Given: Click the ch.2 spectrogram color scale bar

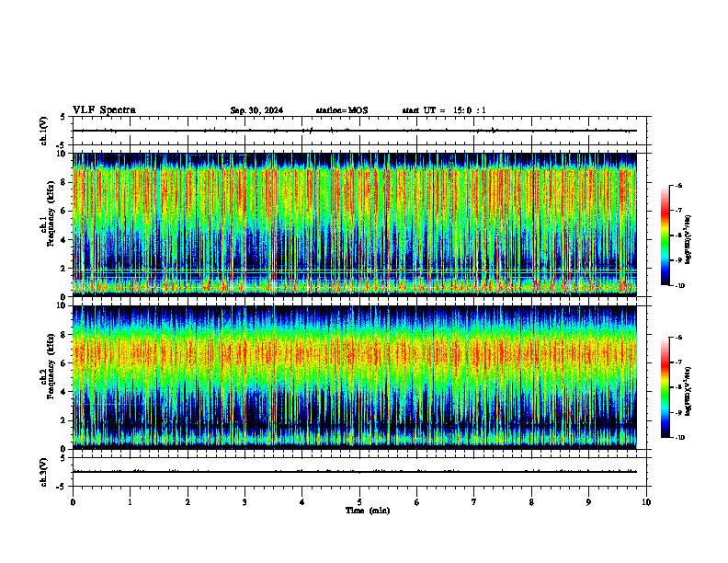Looking at the screenshot, I should pyautogui.click(x=665, y=387).
